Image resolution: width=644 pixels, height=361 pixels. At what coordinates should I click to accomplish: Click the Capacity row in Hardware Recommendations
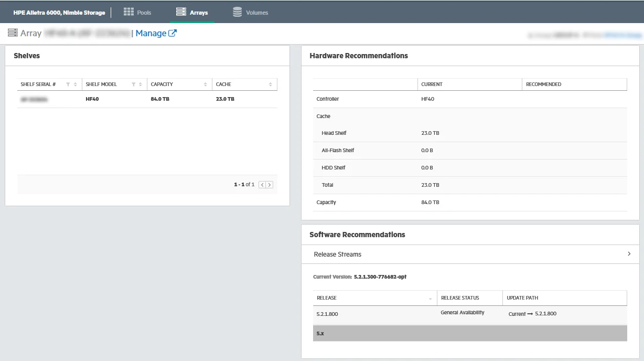coord(470,203)
